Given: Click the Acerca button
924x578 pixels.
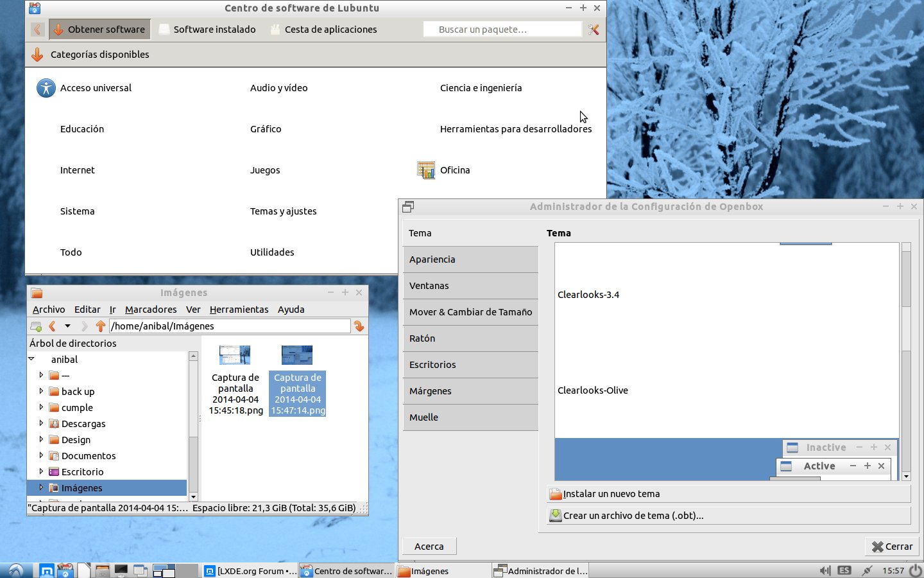Looking at the screenshot, I should 429,547.
